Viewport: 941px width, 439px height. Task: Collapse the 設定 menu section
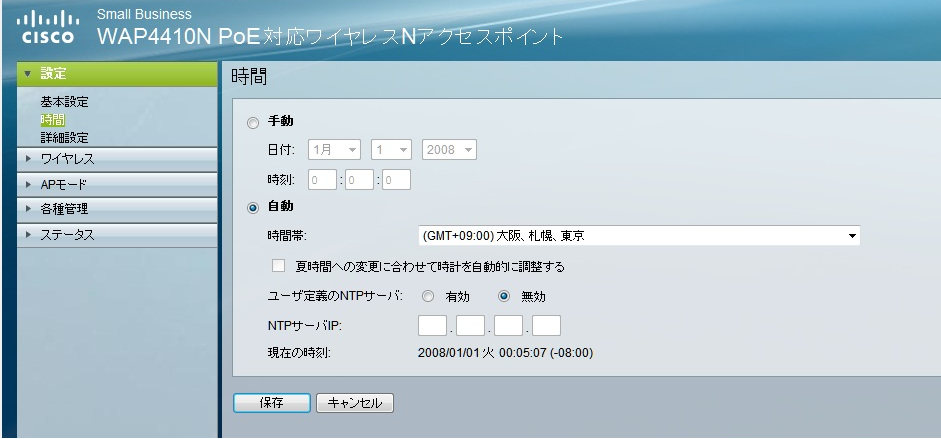pos(117,74)
